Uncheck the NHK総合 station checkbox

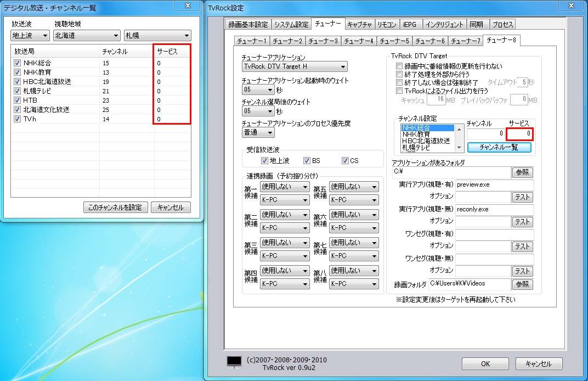[17, 63]
